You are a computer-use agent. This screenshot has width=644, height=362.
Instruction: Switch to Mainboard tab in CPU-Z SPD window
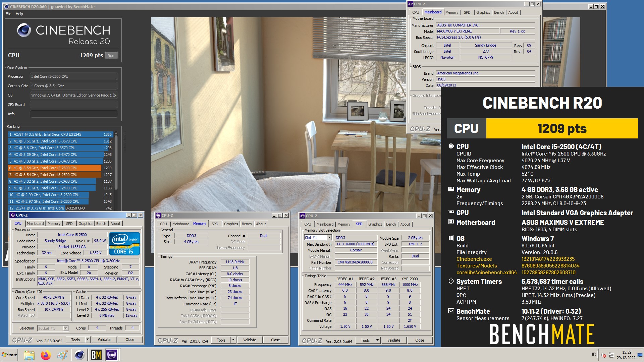pyautogui.click(x=325, y=224)
